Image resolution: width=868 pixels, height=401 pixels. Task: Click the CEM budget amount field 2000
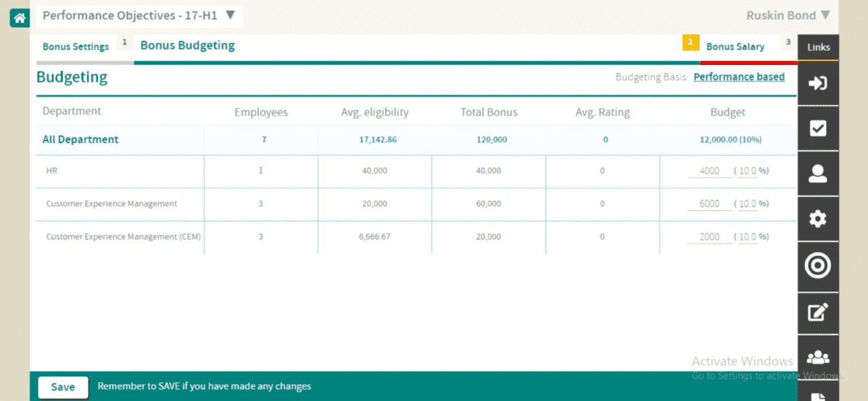pyautogui.click(x=709, y=237)
